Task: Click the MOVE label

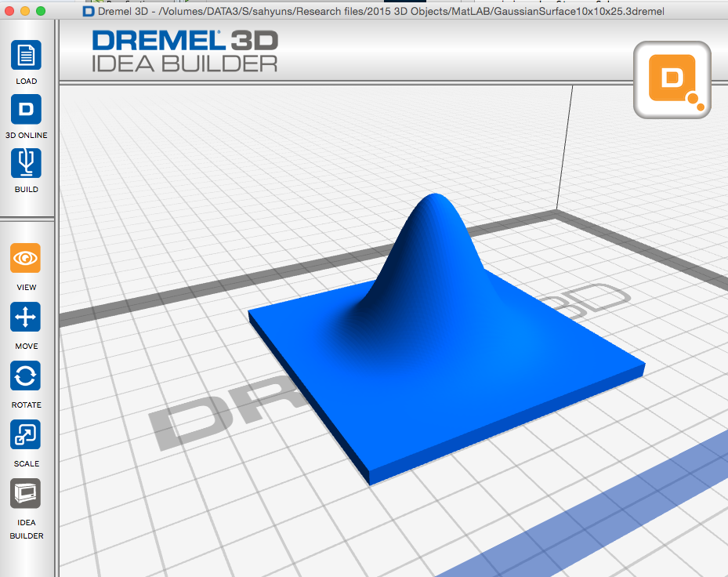Action: [x=27, y=346]
